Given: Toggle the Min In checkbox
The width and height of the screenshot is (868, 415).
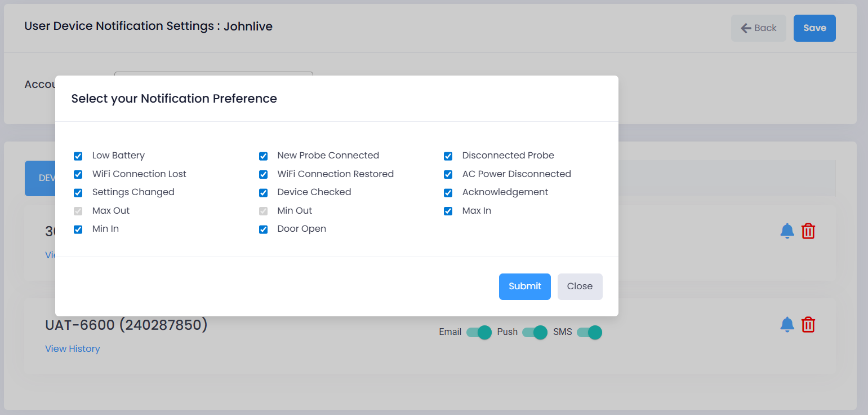Looking at the screenshot, I should (78, 229).
